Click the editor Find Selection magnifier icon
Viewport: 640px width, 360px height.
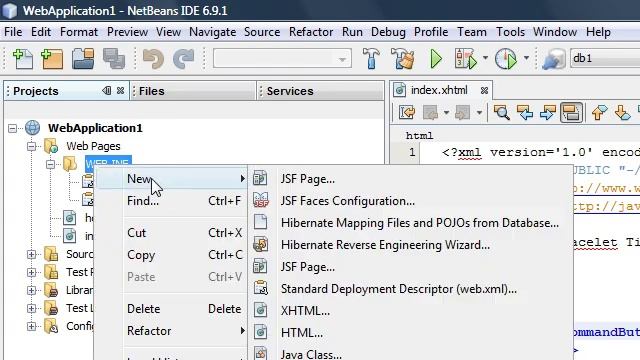pos(502,112)
